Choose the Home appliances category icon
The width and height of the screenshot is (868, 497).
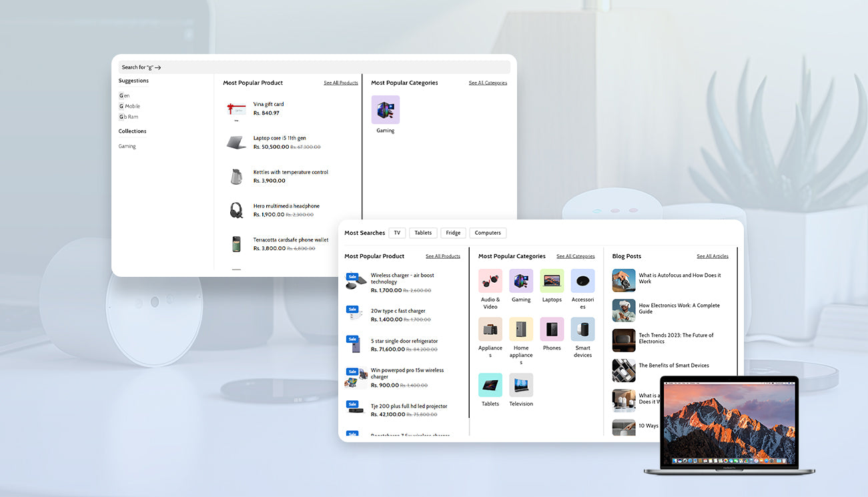521,330
